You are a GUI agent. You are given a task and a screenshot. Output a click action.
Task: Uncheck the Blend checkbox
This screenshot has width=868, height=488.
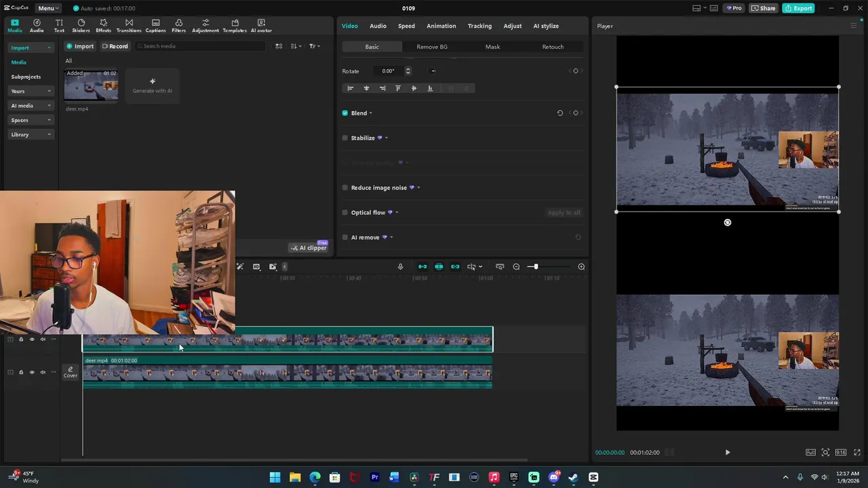click(x=345, y=113)
